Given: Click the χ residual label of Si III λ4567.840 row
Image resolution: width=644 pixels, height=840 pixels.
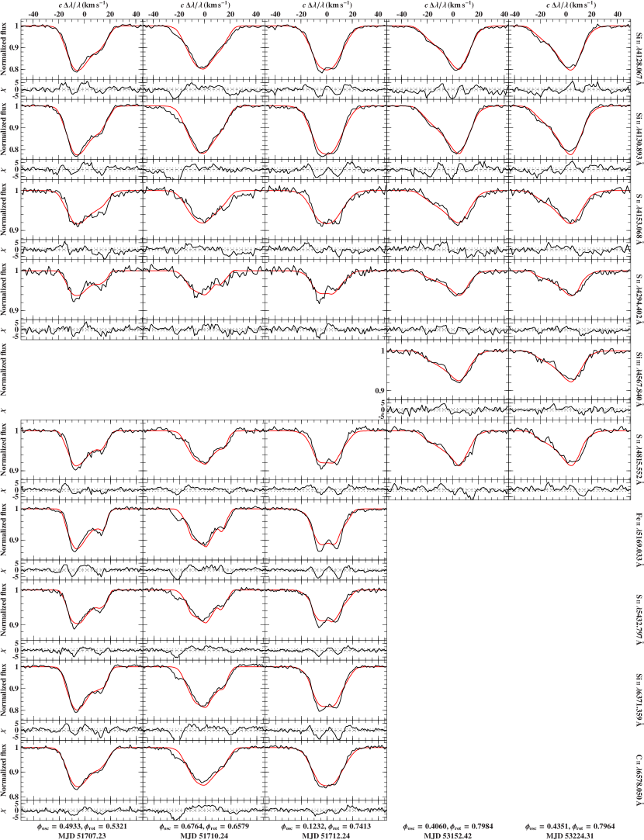Looking at the screenshot, I should (4, 410).
